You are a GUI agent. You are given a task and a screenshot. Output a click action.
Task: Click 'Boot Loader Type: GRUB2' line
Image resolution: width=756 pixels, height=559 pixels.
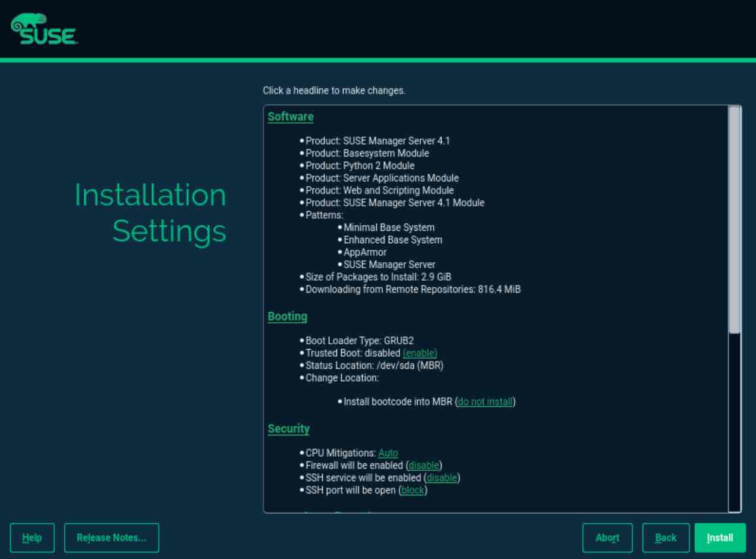360,341
